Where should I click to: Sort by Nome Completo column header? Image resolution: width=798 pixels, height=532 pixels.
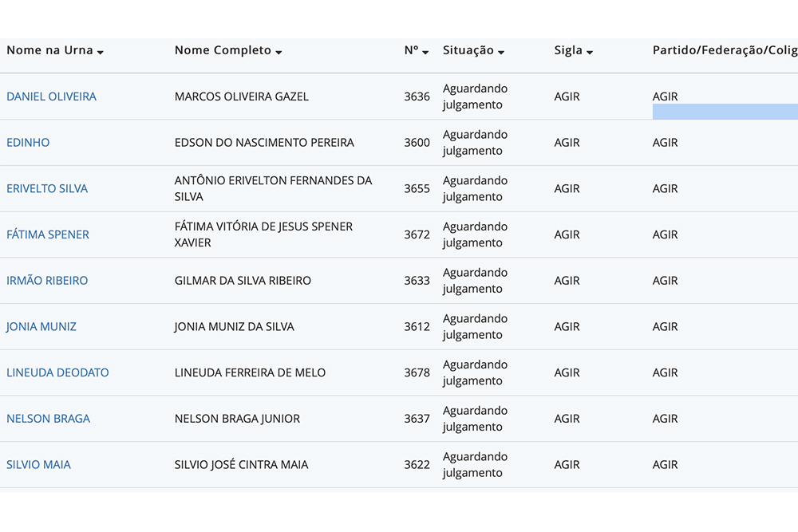point(228,50)
